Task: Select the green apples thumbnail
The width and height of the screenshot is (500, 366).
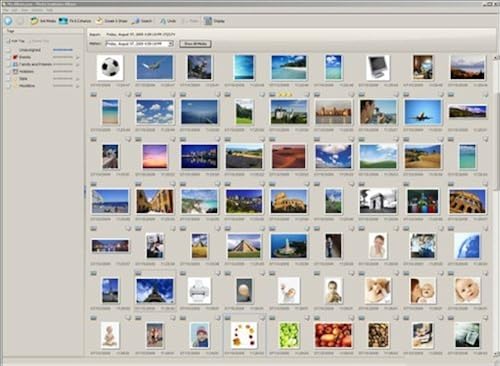Action: coord(289,335)
